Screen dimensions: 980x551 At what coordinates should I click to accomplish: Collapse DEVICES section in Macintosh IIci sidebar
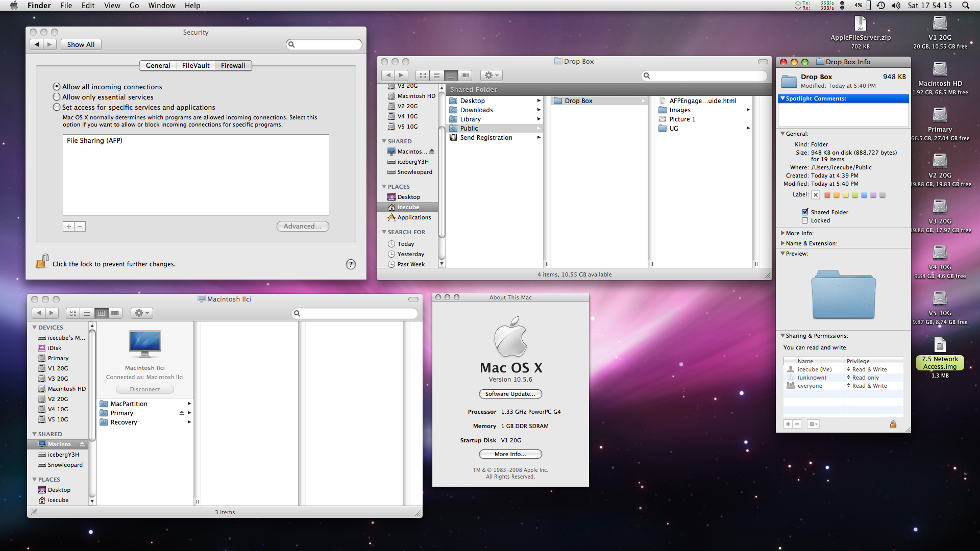[x=35, y=328]
